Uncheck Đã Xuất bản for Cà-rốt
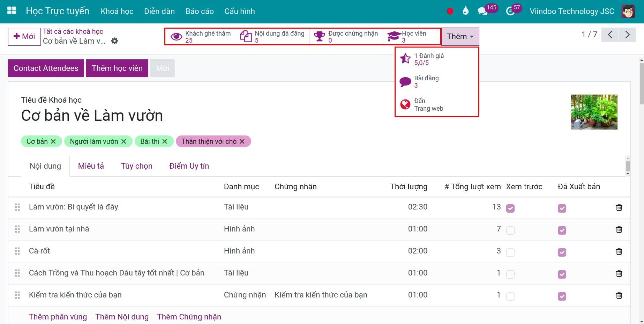This screenshot has height=324, width=644. tap(562, 252)
